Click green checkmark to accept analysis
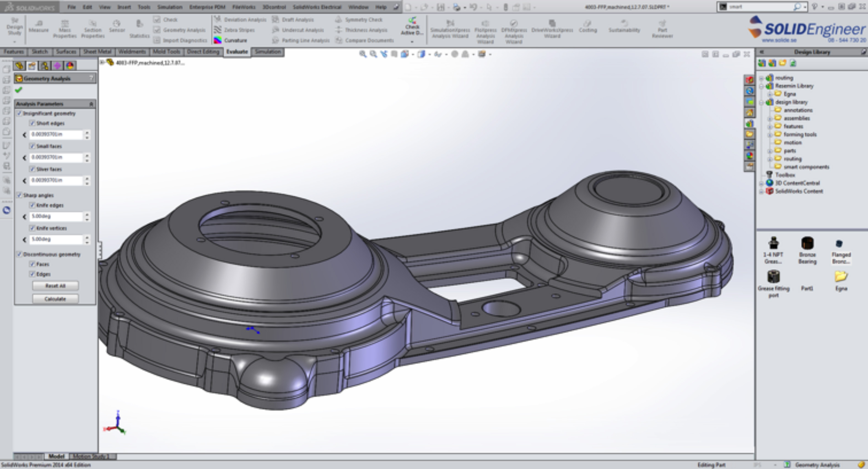 (x=18, y=90)
